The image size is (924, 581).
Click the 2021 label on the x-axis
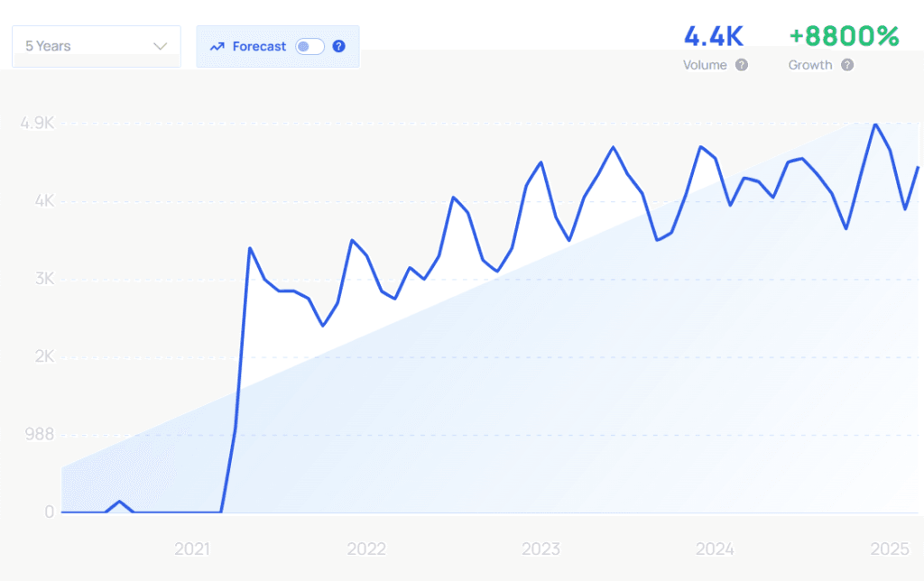[x=192, y=549]
